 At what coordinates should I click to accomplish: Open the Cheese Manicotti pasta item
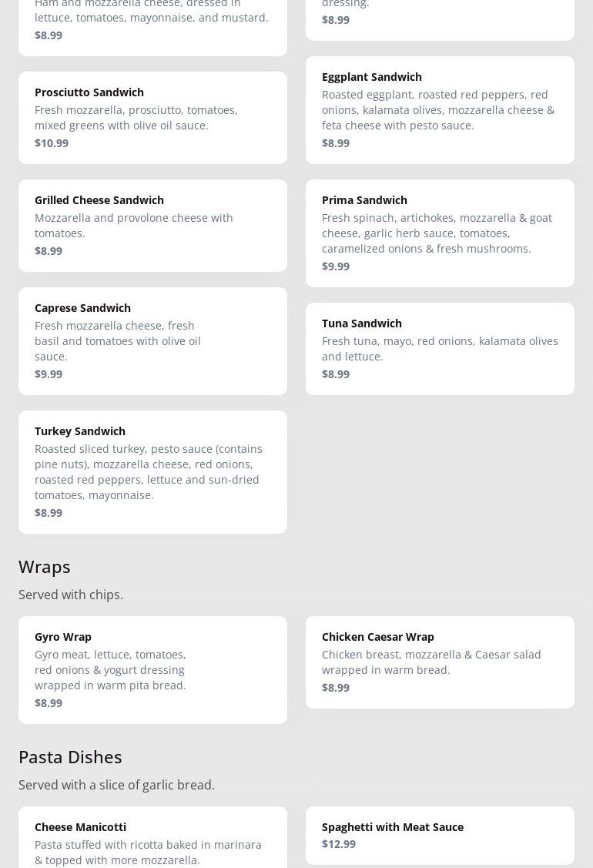[152, 840]
